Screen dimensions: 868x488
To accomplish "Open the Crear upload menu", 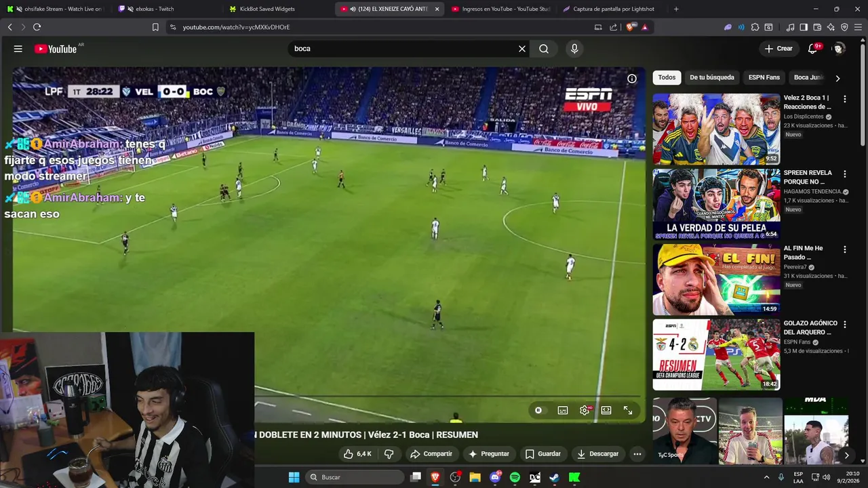I will coord(778,49).
